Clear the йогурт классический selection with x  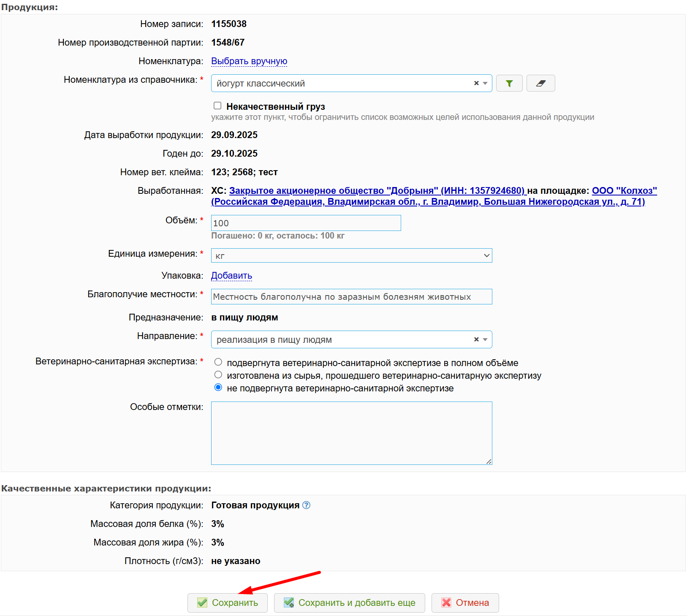point(476,83)
